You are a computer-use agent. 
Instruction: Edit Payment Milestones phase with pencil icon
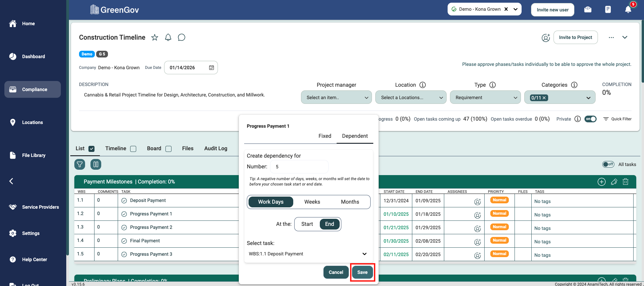point(614,182)
